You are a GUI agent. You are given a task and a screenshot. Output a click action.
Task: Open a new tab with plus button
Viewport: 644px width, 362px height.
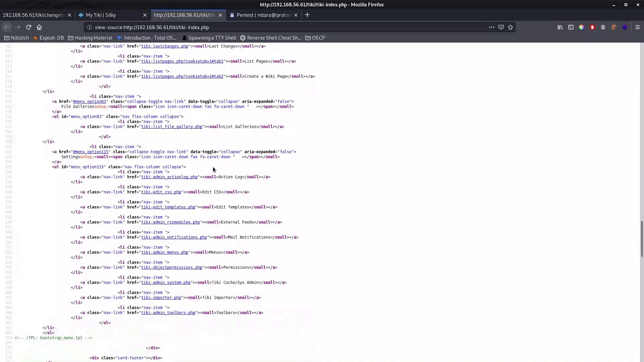[x=307, y=15]
